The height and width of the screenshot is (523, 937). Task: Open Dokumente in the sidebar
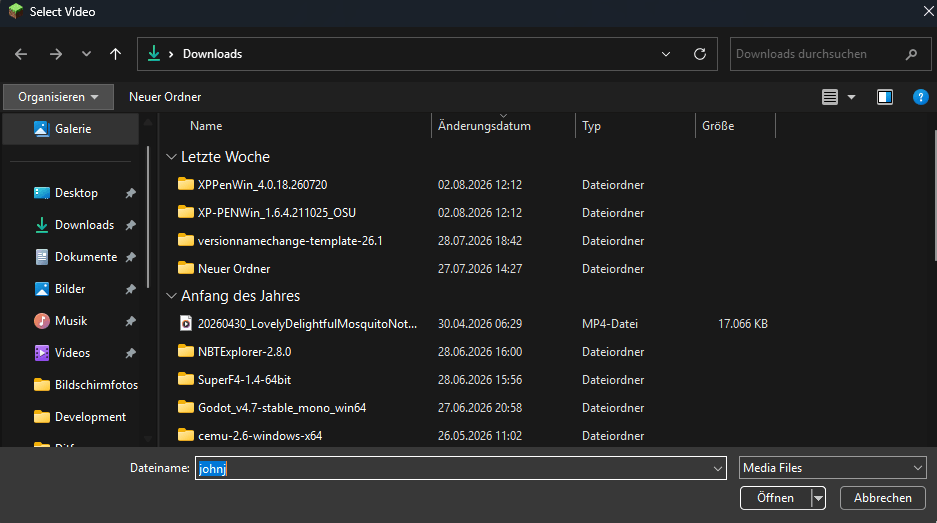pos(85,257)
